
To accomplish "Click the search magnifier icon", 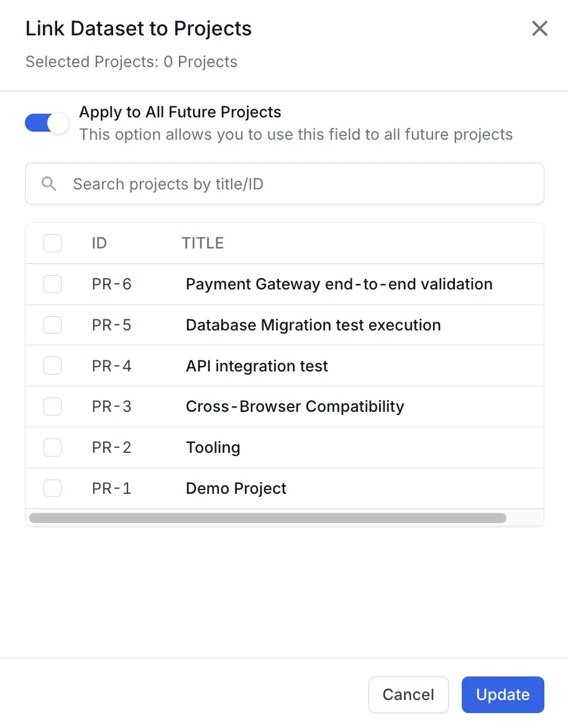I will [49, 184].
